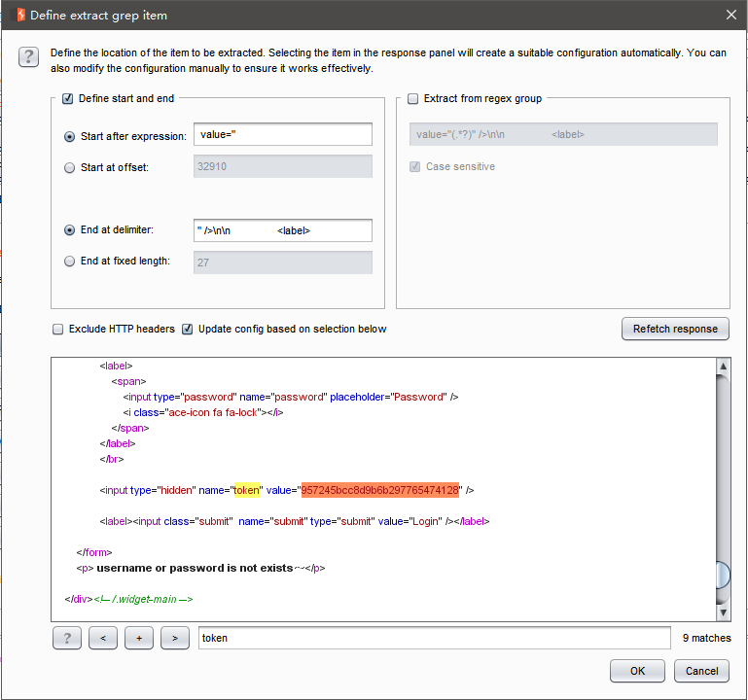Select the Start at offset radio button

tap(70, 168)
